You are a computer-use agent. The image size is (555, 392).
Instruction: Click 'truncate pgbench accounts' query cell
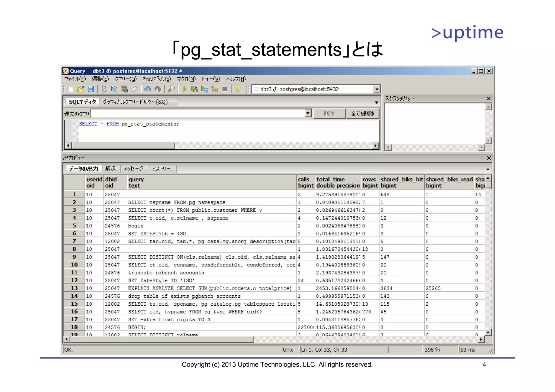click(212, 273)
